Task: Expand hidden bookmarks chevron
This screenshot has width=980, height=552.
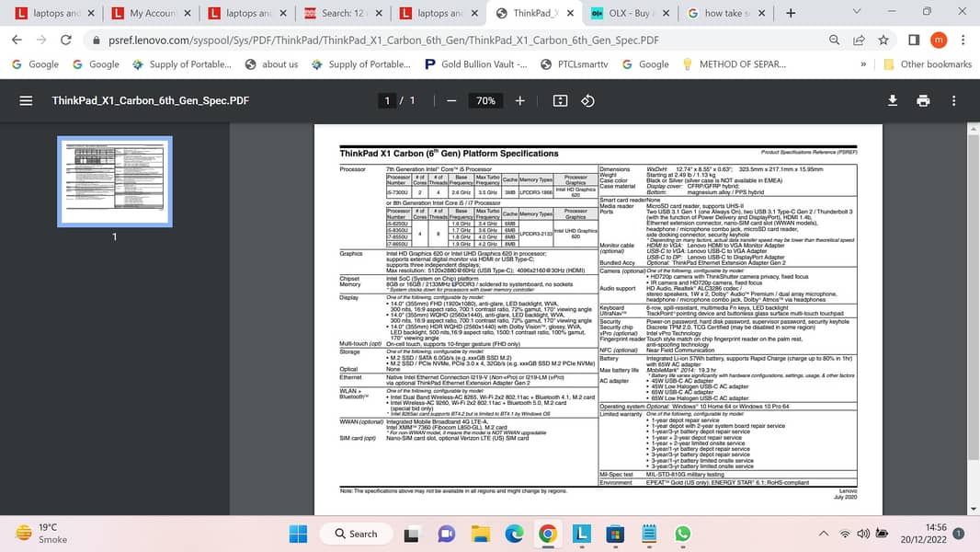Action: 863,64
